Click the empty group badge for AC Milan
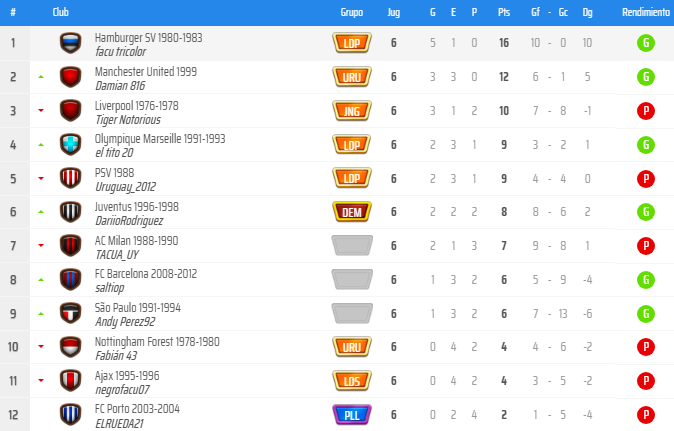The image size is (674, 431). pyautogui.click(x=351, y=246)
